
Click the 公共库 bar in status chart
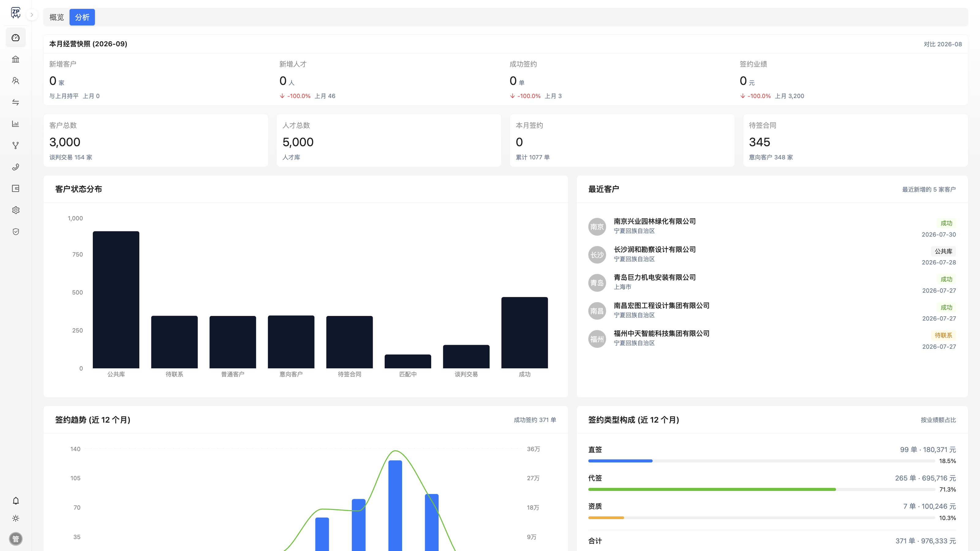(x=116, y=300)
